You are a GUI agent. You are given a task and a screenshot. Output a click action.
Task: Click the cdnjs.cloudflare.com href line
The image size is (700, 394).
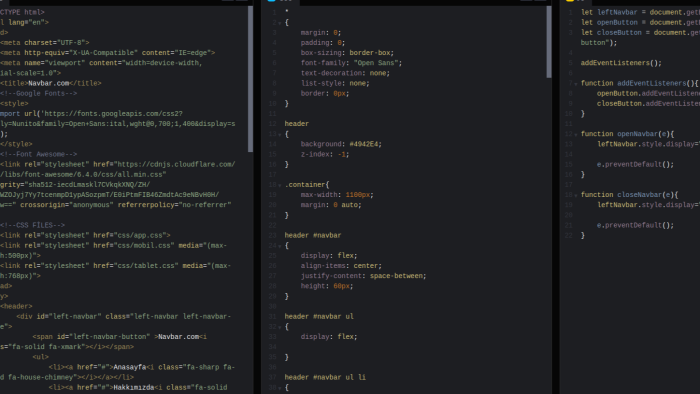(x=118, y=165)
